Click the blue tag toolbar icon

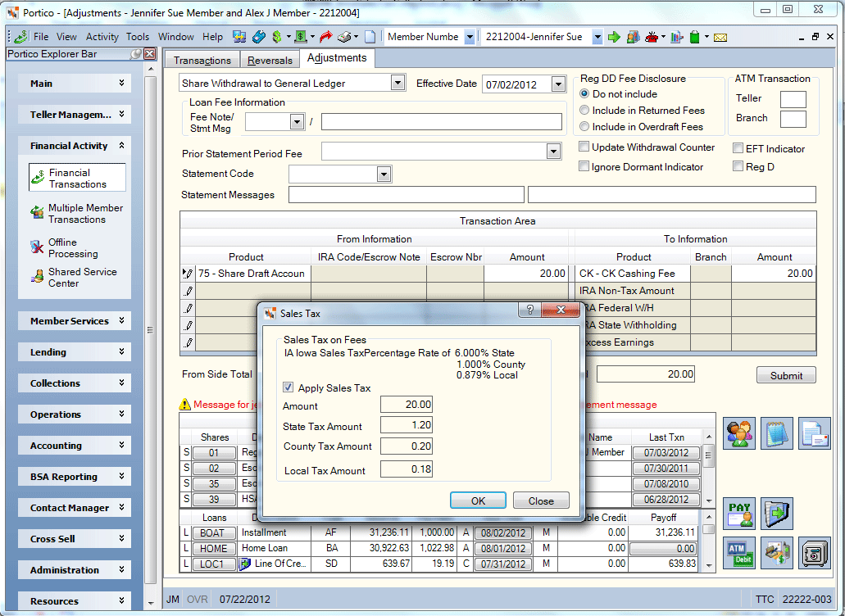(259, 37)
